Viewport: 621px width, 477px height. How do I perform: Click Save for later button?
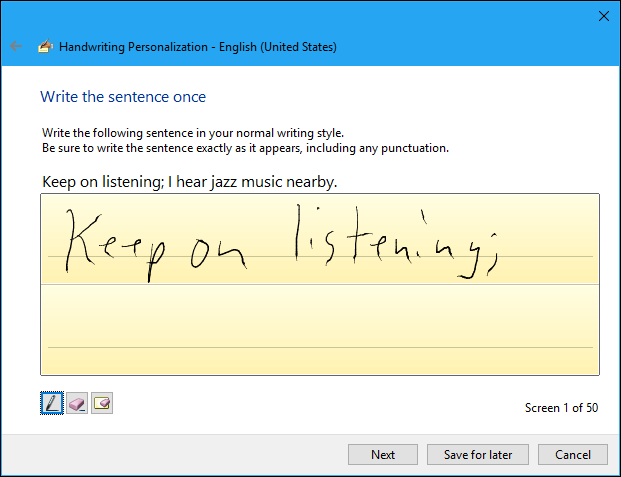478,454
